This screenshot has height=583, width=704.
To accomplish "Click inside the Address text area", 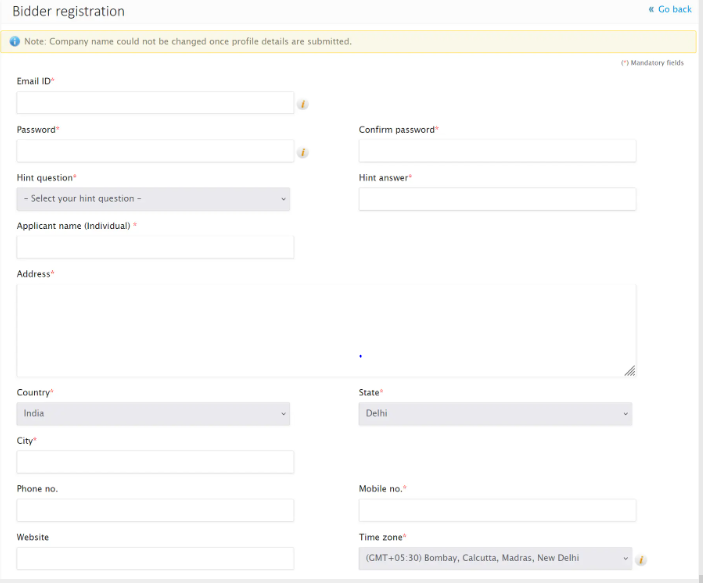I will (x=326, y=331).
